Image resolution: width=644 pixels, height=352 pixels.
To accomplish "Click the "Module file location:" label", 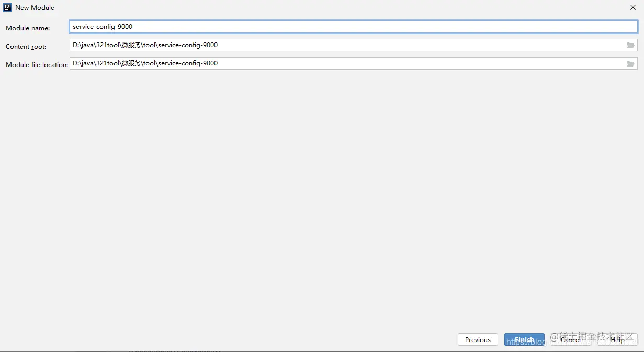I will coord(37,64).
